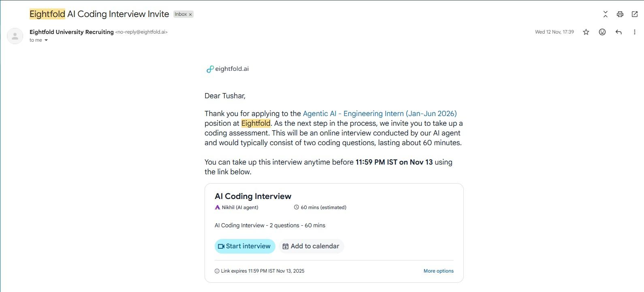Click Add to calendar button
Viewport: 644px width, 292px height.
click(x=311, y=246)
